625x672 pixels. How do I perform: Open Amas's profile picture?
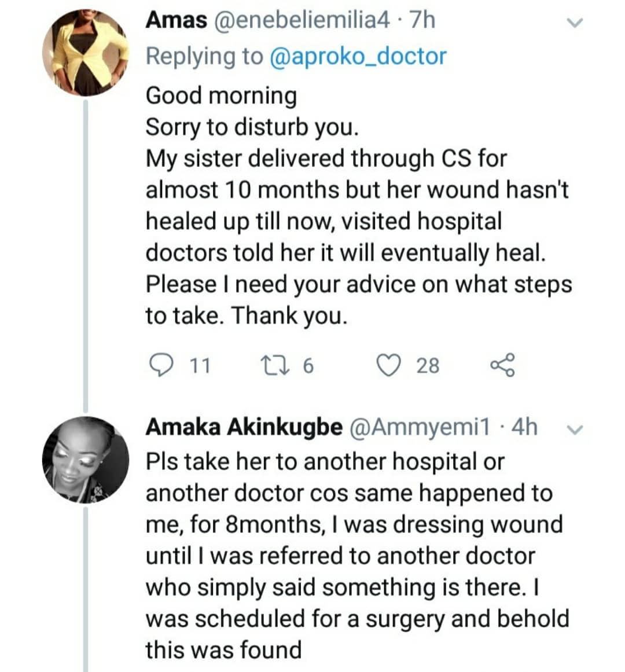pos(86,53)
